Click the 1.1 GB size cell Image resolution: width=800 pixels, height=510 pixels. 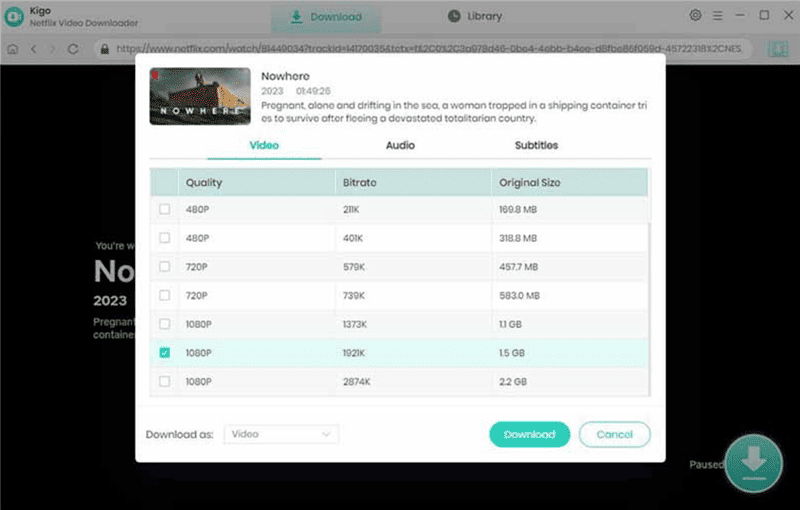point(510,324)
